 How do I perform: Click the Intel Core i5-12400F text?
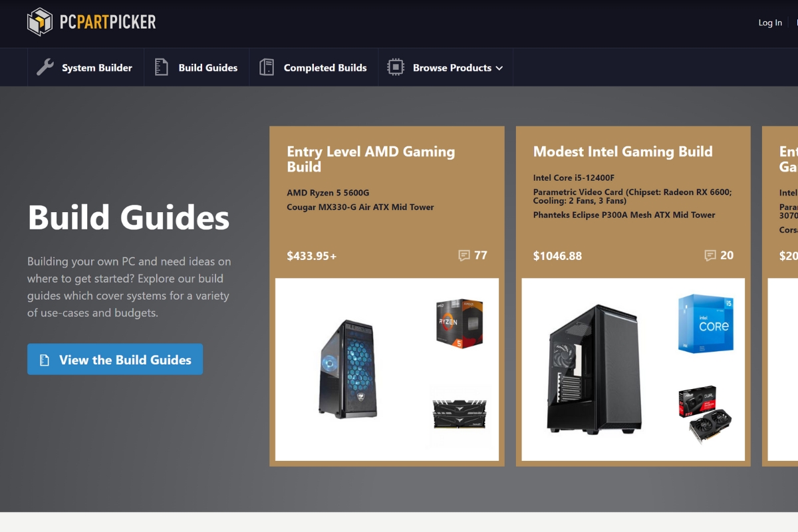(574, 178)
